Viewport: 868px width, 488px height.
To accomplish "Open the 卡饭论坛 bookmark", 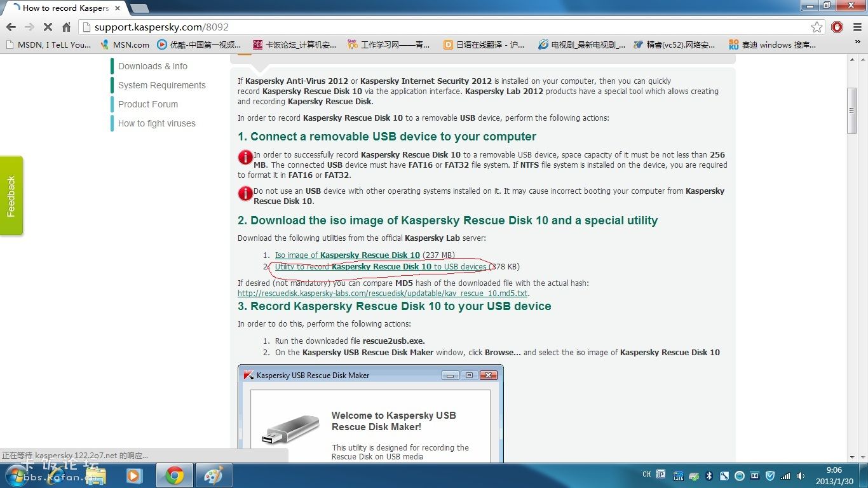I will pyautogui.click(x=295, y=45).
